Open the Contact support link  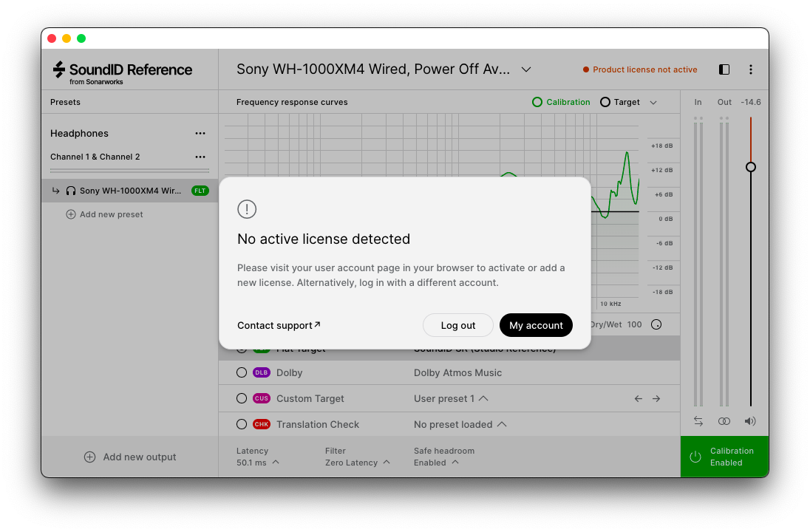pyautogui.click(x=279, y=325)
